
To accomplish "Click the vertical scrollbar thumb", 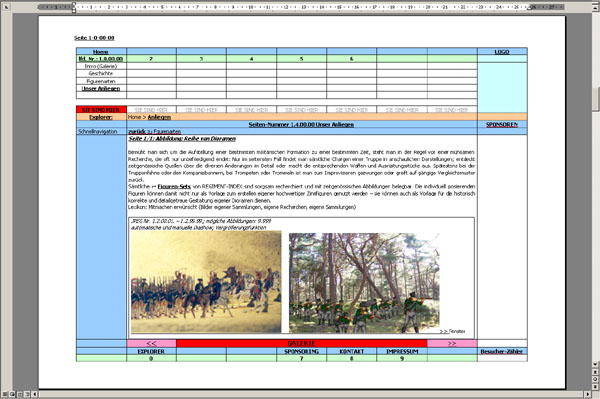I will pyautogui.click(x=595, y=99).
